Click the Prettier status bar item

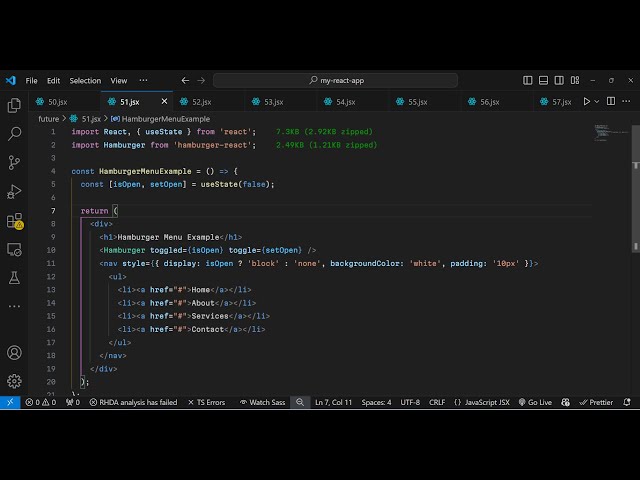[x=596, y=402]
